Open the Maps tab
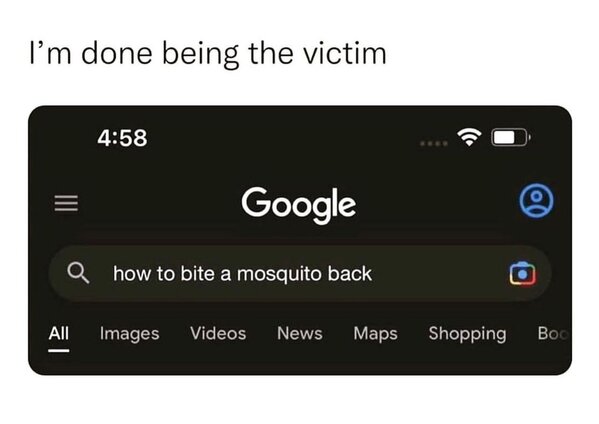 [376, 334]
